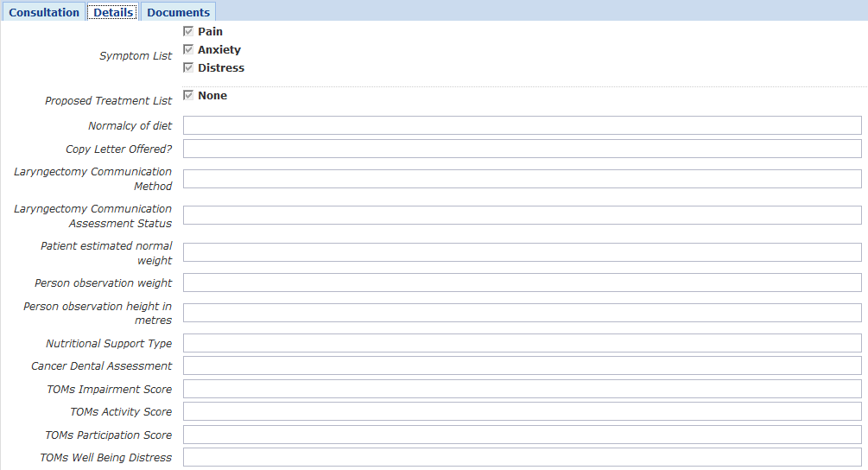868x470 pixels.
Task: Toggle the Distress symptom checkbox
Action: point(188,67)
